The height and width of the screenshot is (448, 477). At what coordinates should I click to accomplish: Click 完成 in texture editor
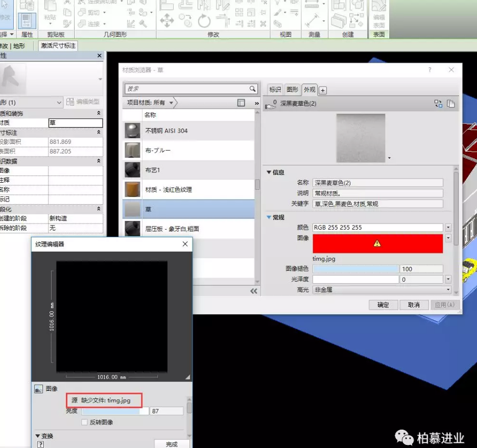click(x=172, y=444)
